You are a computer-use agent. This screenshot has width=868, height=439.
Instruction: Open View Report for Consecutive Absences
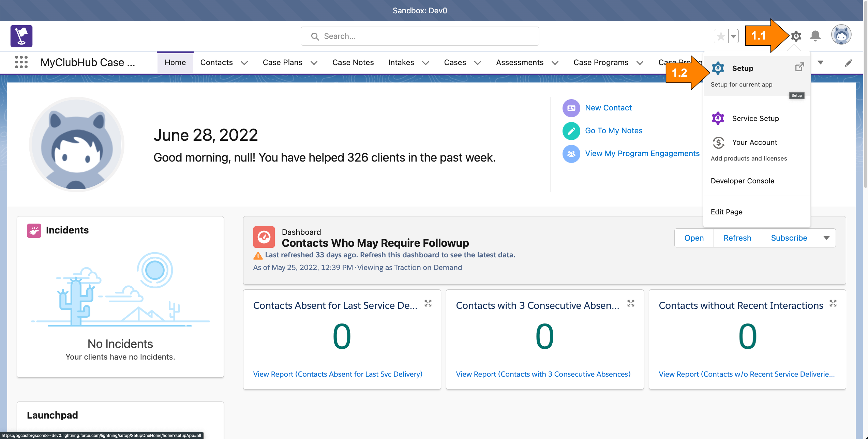click(x=543, y=374)
